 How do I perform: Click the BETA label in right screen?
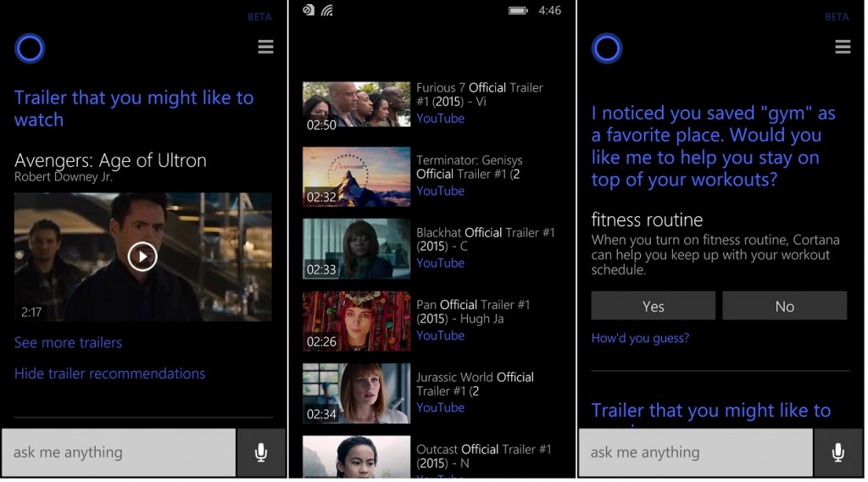[x=837, y=17]
